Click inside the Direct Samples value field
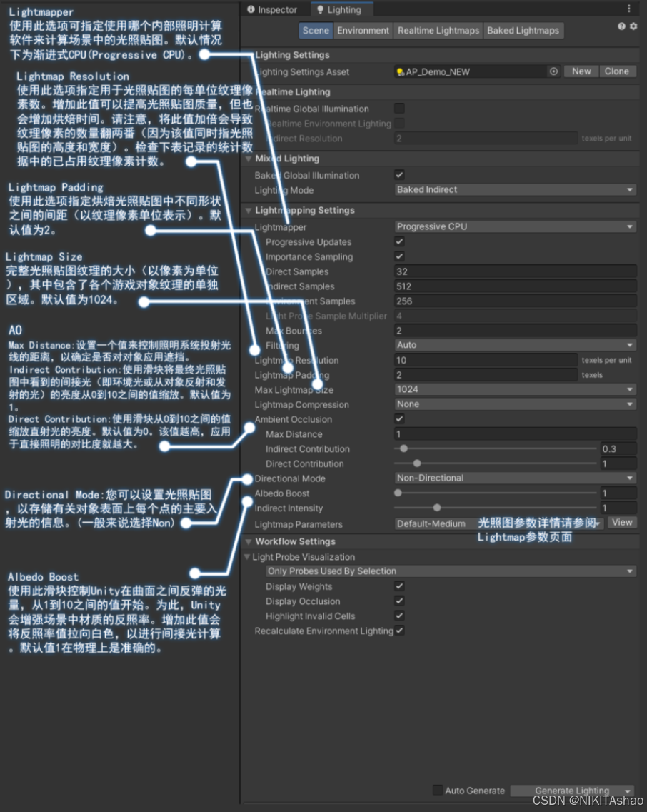Image resolution: width=647 pixels, height=812 pixels. (513, 271)
